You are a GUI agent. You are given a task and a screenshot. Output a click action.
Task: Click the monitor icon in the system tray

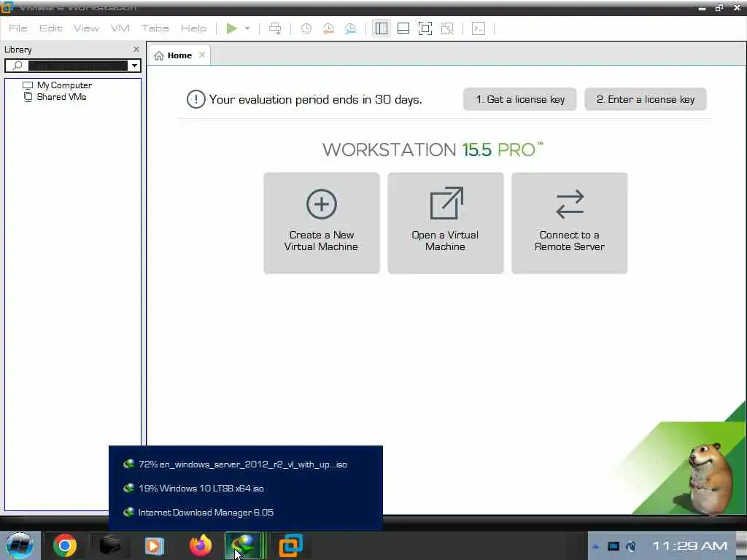click(x=613, y=546)
